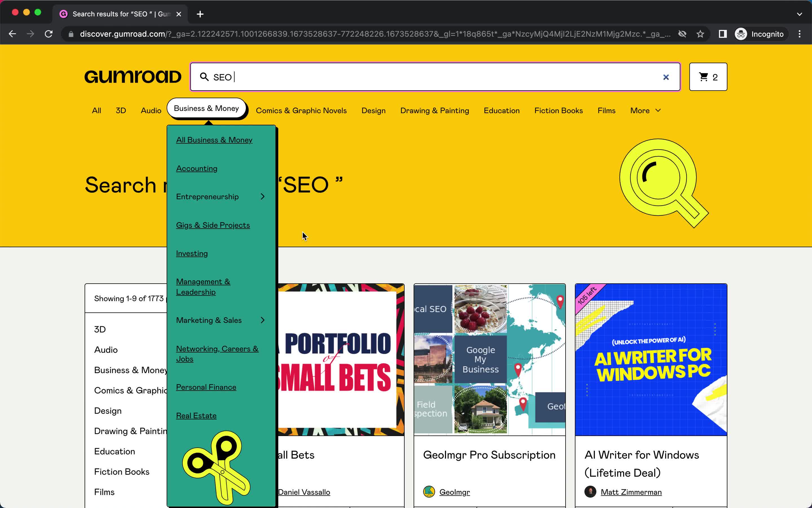Screen dimensions: 812x508
Task: Click the tab search chevron in title bar
Action: coord(800,14)
